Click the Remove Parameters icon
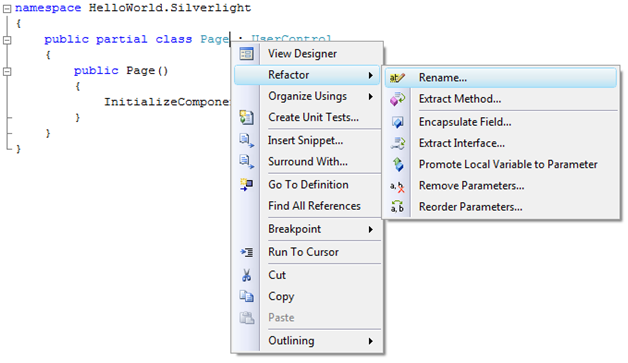Viewport: 628px width, 363px height. pos(397,186)
